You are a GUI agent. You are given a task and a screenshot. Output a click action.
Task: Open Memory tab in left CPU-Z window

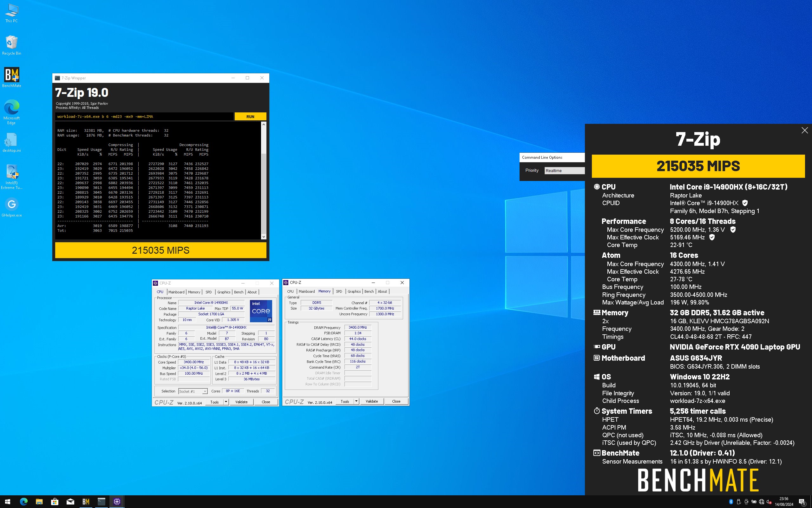[x=194, y=292]
